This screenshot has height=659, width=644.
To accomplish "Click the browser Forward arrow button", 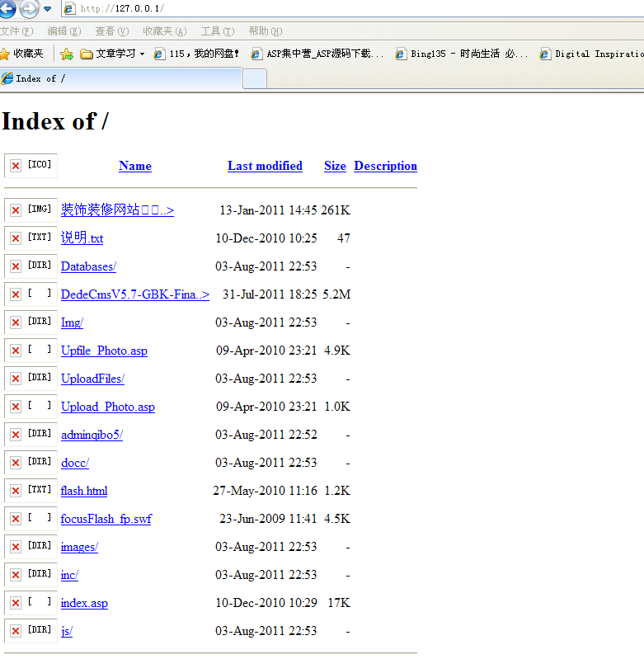I will (29, 9).
